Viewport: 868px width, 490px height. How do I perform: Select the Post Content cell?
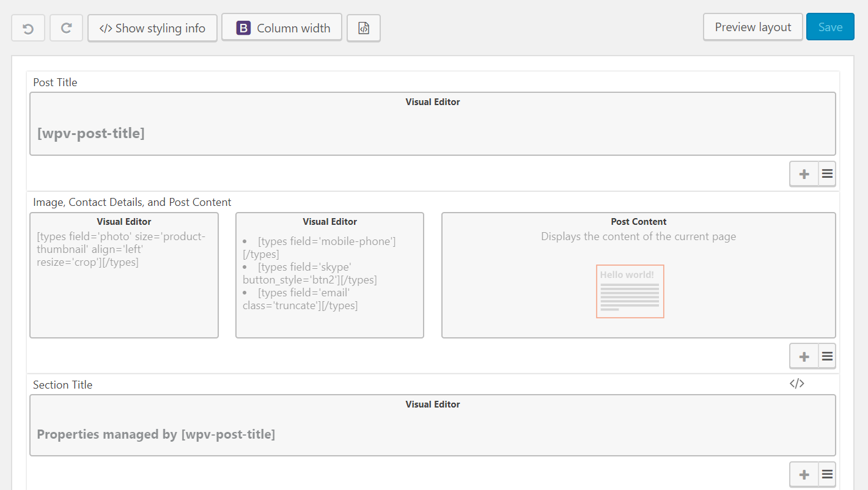pos(639,275)
